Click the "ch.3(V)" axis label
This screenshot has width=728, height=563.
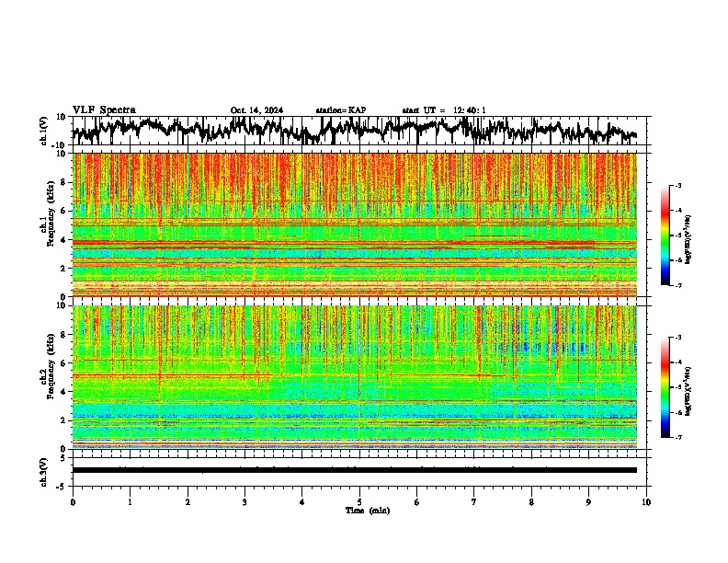tap(44, 472)
